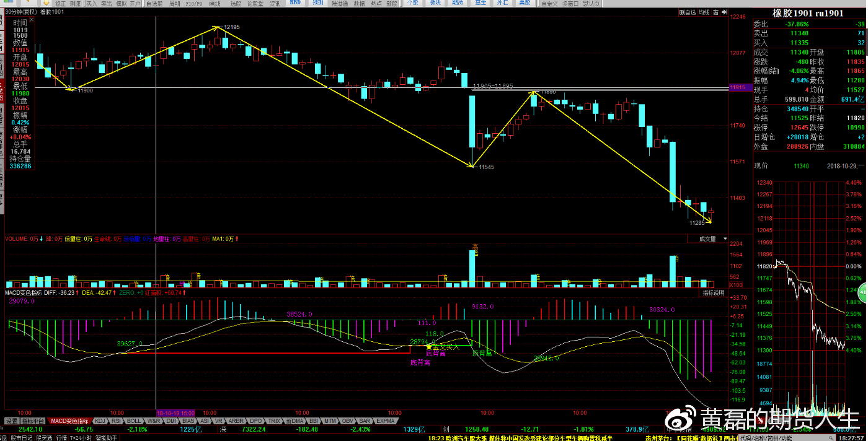
Task: Switch to the BIAS indicator tab
Action: pos(188,421)
